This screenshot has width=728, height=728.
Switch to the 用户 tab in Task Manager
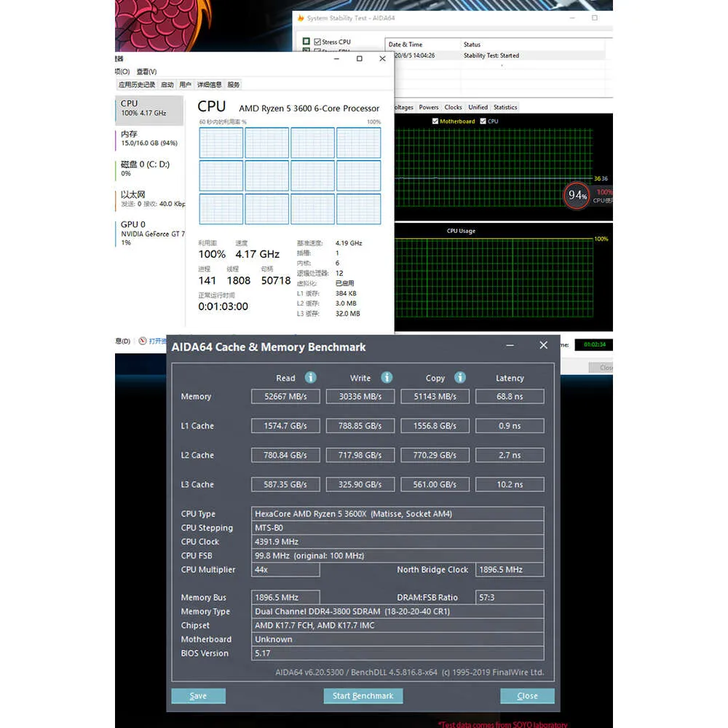[185, 84]
